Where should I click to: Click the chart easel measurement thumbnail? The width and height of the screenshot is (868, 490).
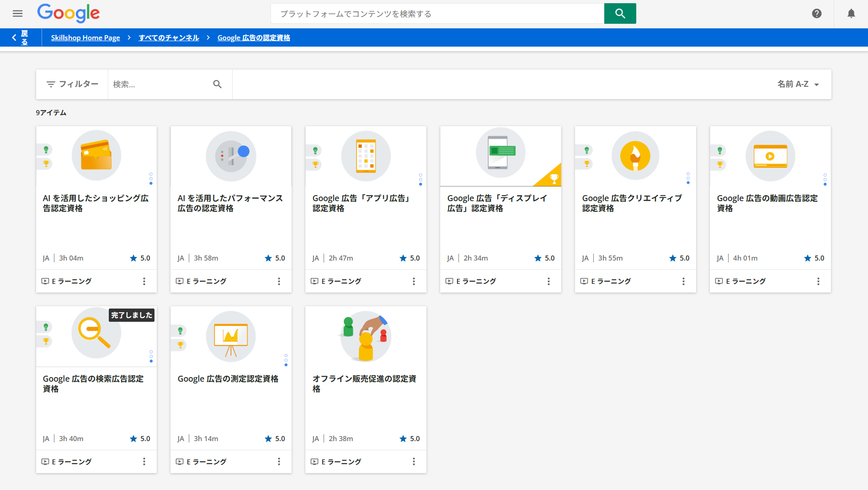231,336
